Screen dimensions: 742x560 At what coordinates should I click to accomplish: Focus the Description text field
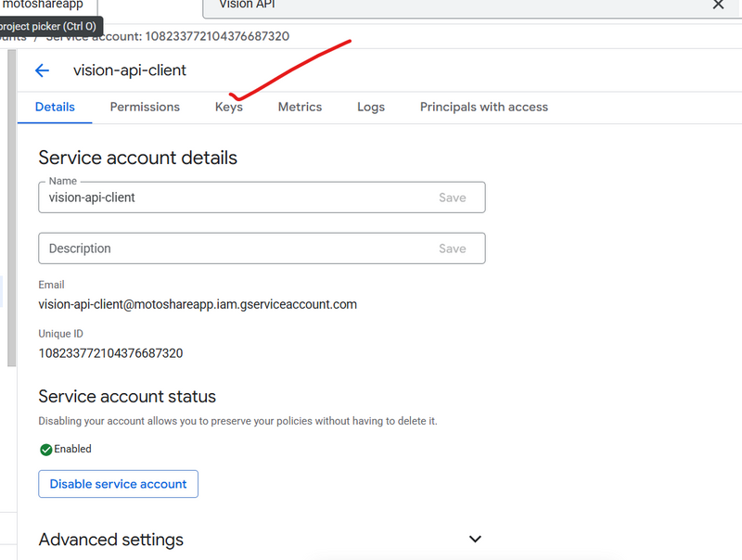point(232,248)
